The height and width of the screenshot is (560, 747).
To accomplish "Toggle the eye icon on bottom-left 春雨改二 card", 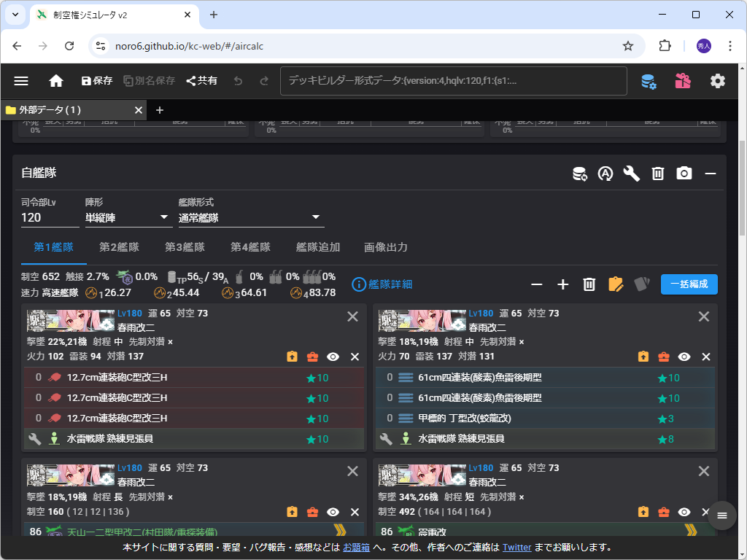I will (333, 512).
